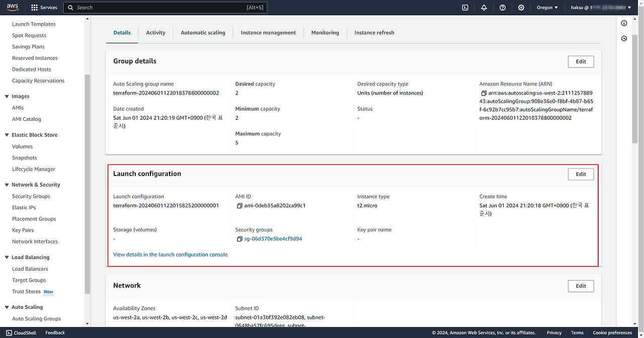
Task: Open the haksu account menu
Action: point(601,8)
